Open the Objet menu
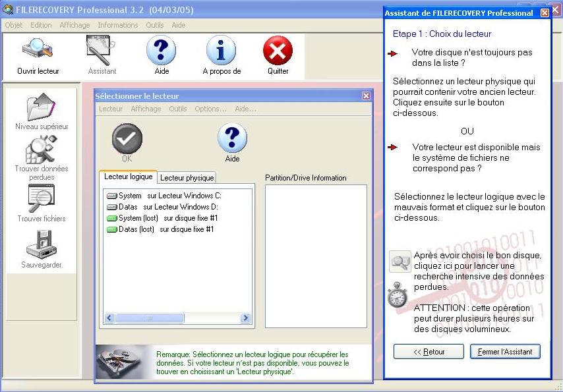563x392 pixels. (x=14, y=25)
